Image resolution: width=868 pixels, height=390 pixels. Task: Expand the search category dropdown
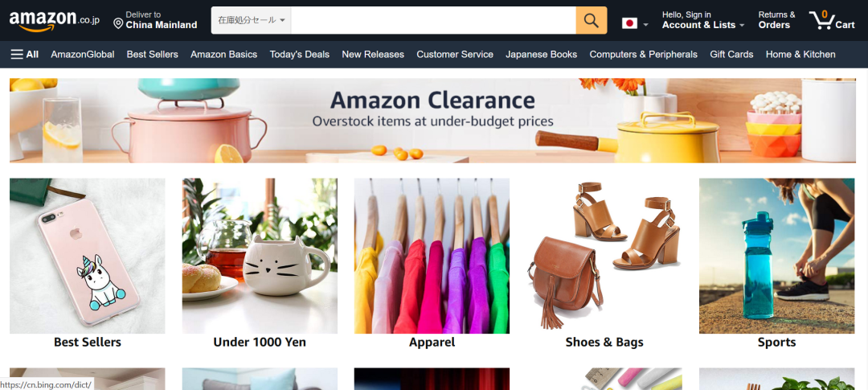[x=252, y=20]
